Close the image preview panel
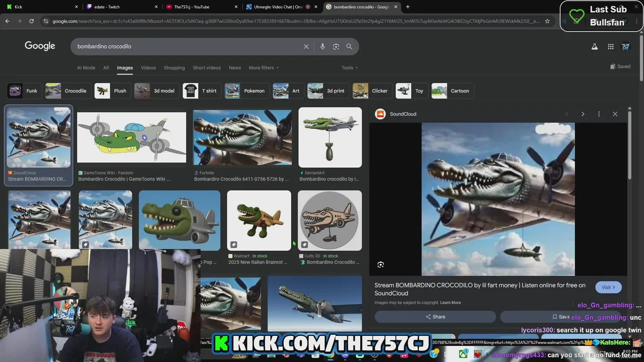The image size is (644, 362). (x=615, y=114)
